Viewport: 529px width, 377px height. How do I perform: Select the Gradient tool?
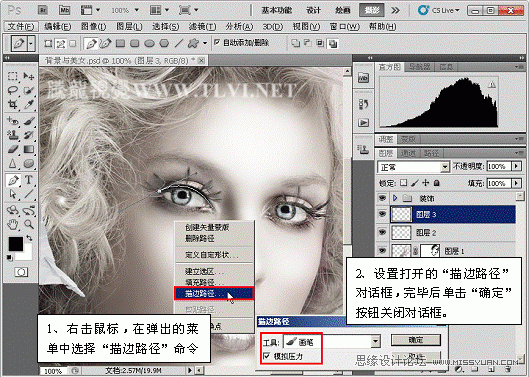coord(29,149)
